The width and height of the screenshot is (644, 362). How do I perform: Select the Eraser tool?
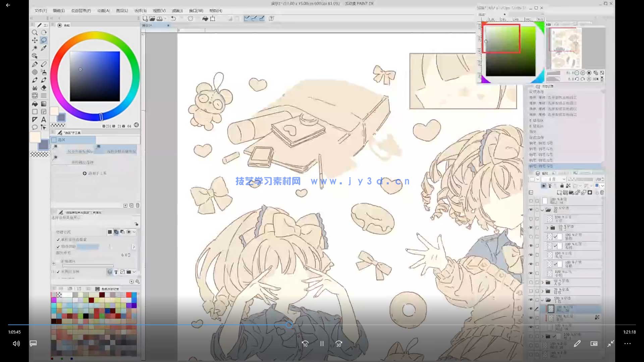tap(43, 87)
